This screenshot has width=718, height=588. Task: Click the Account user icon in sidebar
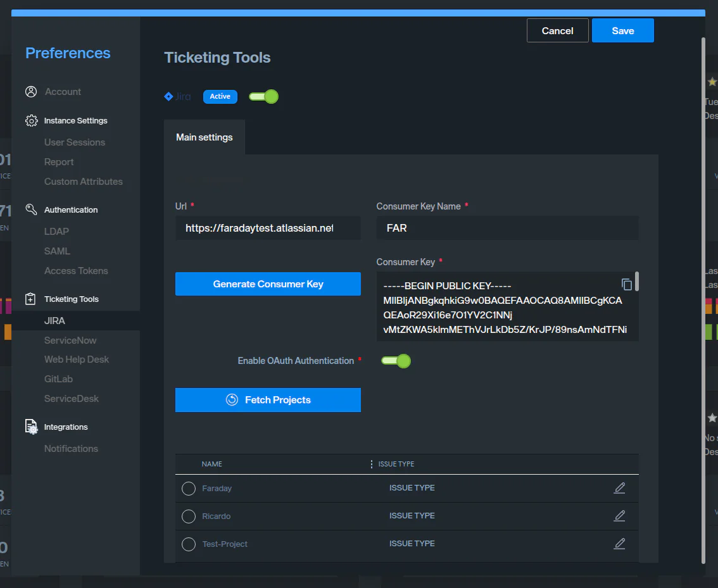[x=31, y=92]
